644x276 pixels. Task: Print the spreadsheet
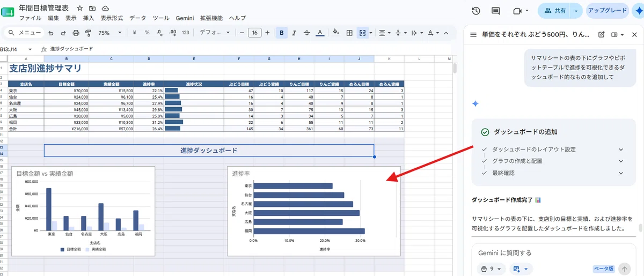76,33
